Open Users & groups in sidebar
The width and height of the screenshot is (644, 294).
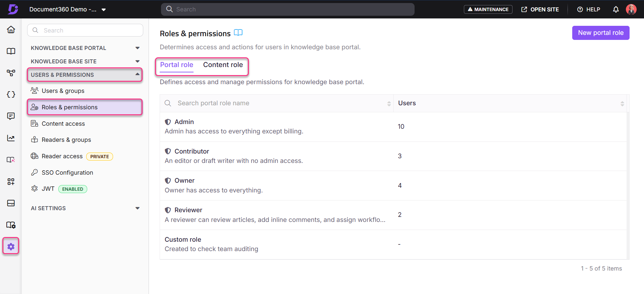point(85,91)
